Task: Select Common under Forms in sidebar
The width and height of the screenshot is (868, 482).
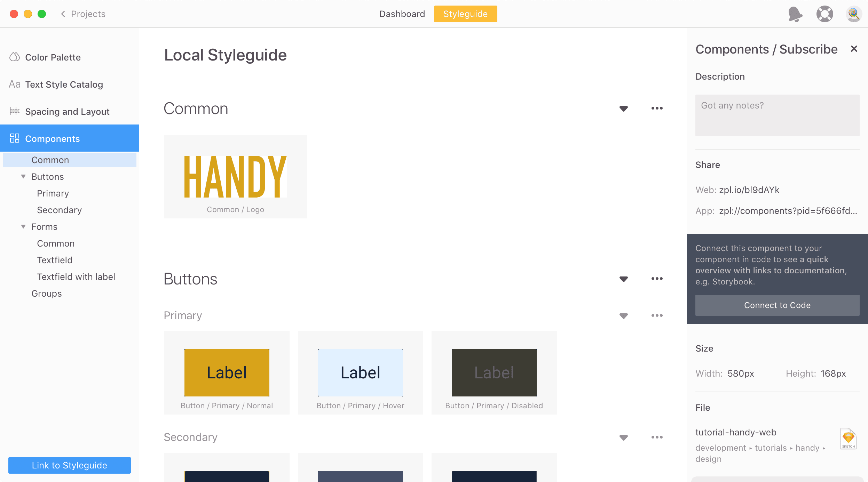Action: [x=56, y=243]
